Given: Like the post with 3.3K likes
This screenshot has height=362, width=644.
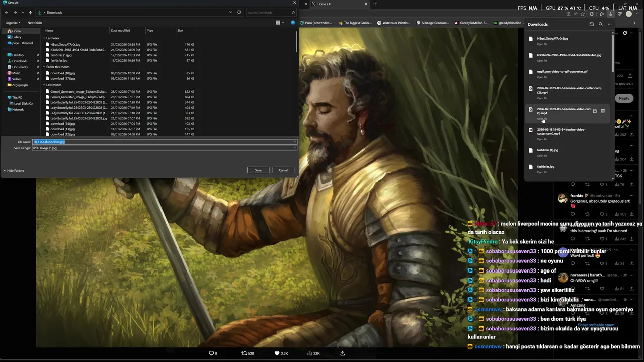Looking at the screenshot, I should (x=281, y=353).
